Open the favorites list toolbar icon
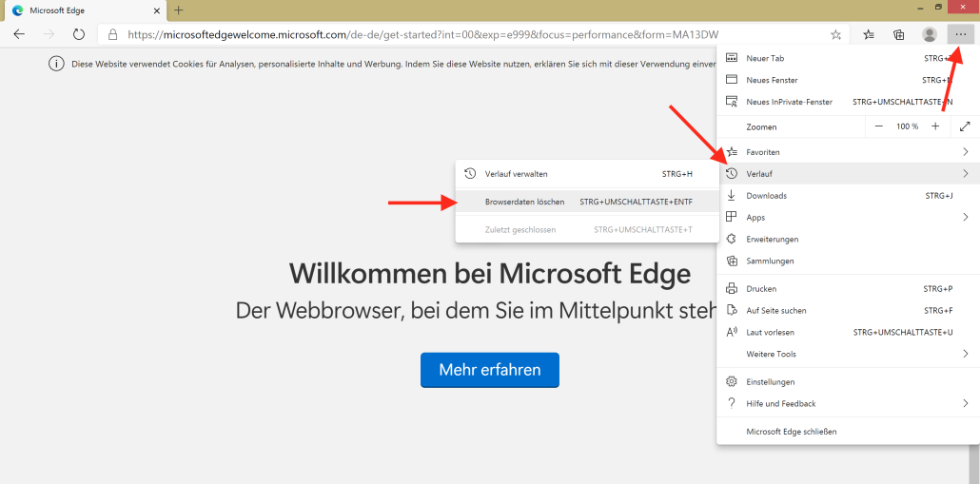 869,35
